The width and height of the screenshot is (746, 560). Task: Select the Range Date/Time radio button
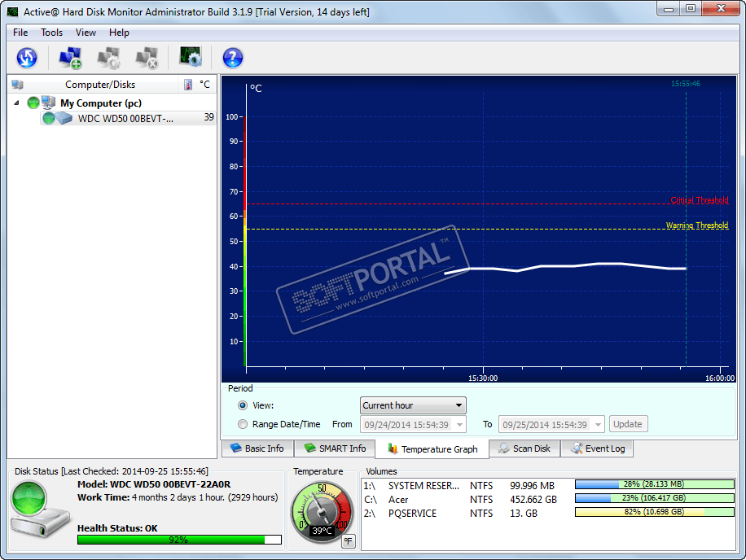click(x=243, y=424)
